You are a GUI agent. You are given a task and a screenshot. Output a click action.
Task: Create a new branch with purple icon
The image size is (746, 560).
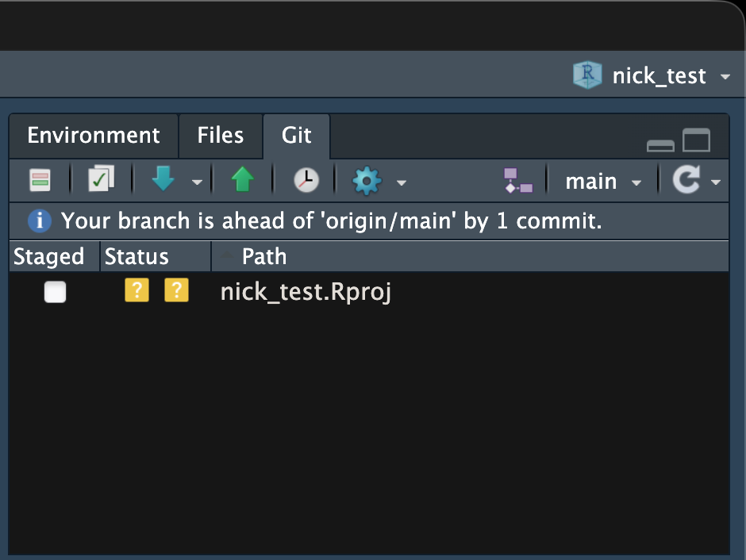518,181
